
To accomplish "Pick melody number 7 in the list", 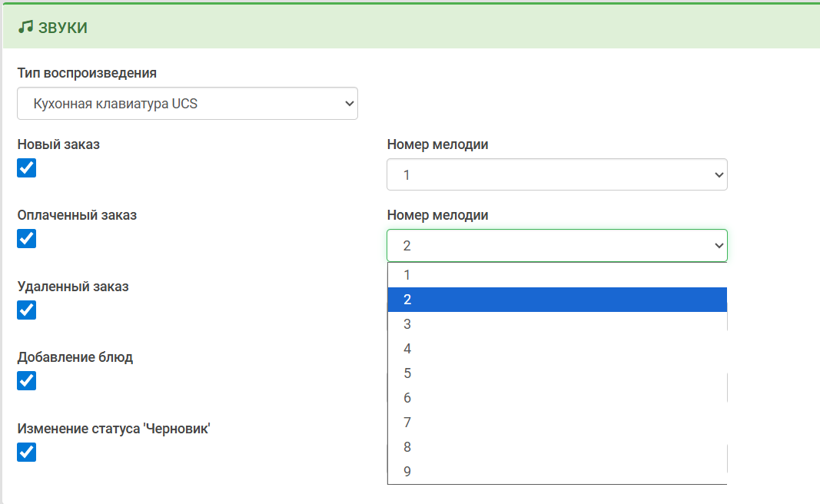I will pos(556,423).
